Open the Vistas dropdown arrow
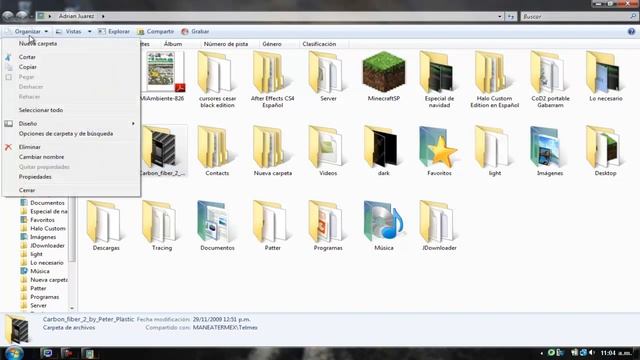Screen dimensions: 640x360 pyautogui.click(x=89, y=31)
